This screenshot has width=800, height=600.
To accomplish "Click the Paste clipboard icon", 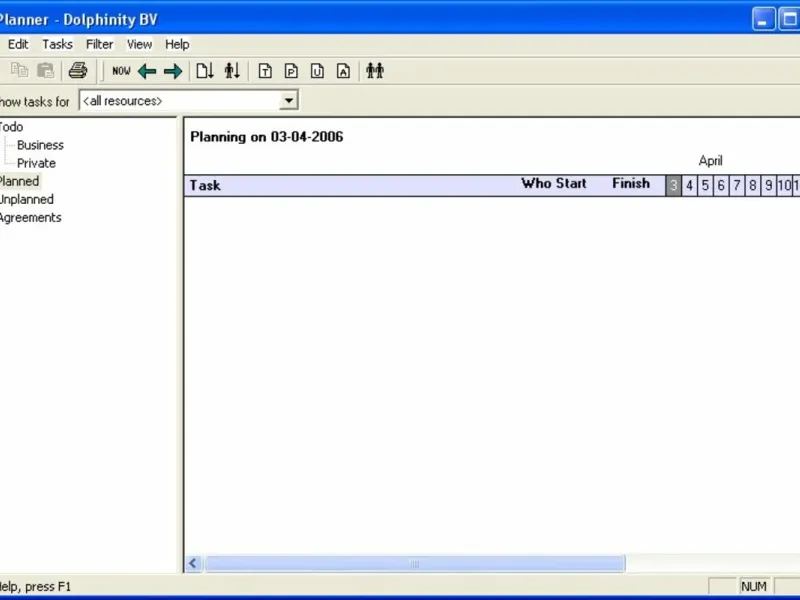I will pyautogui.click(x=45, y=70).
